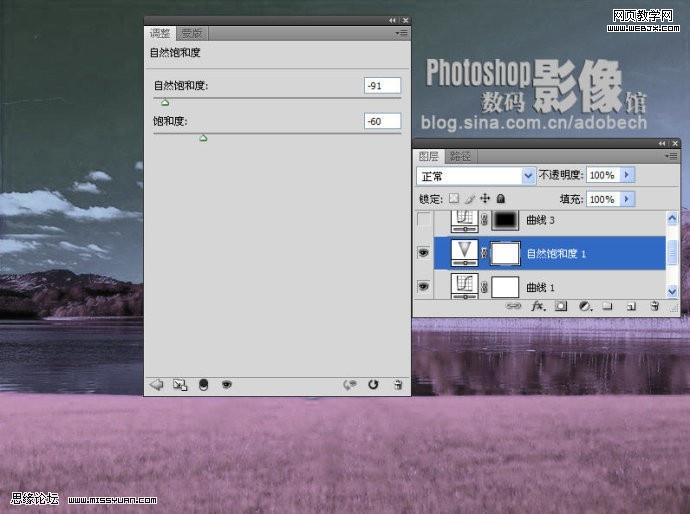Toggle lock all padlock icon
Screen dimensions: 690x514
click(x=500, y=198)
